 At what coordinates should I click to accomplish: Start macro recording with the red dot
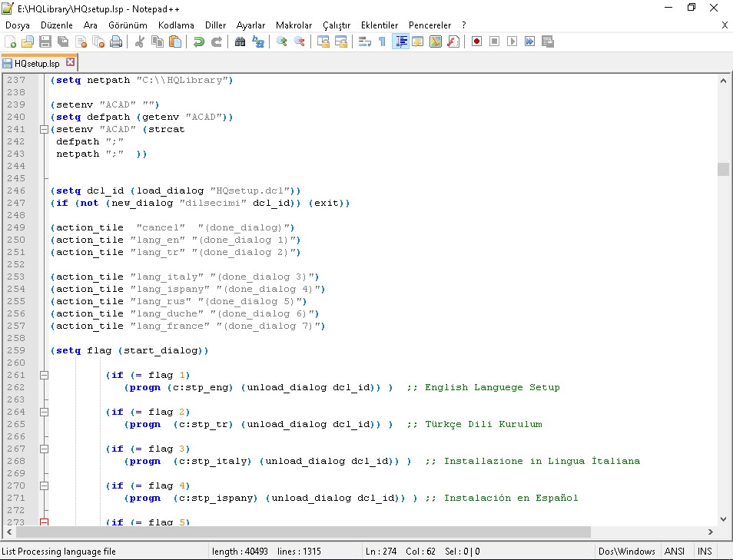[478, 41]
